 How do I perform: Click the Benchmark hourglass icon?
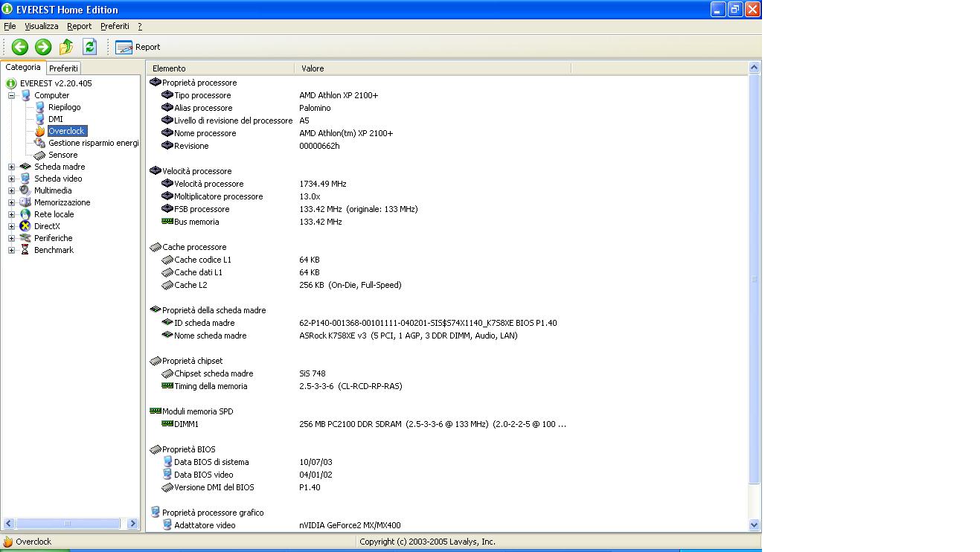[x=25, y=250]
